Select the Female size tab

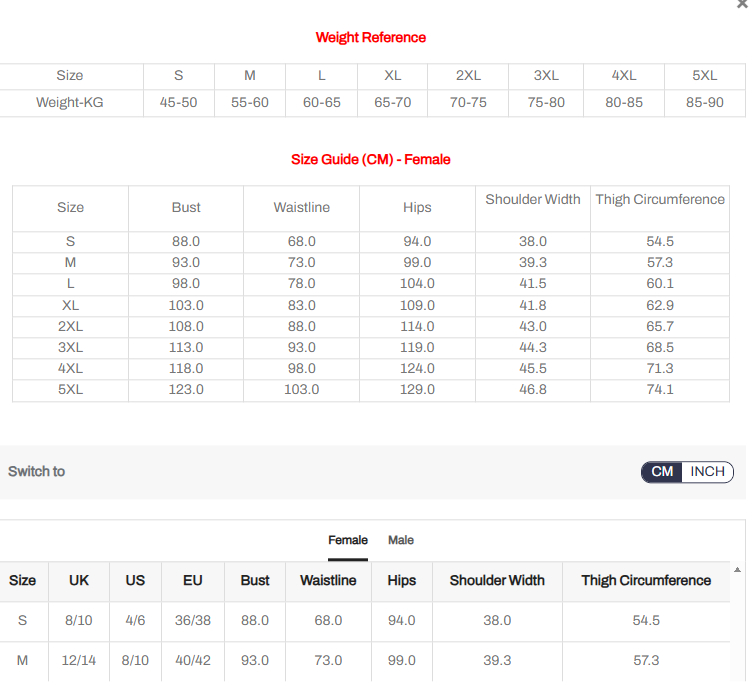click(x=348, y=540)
